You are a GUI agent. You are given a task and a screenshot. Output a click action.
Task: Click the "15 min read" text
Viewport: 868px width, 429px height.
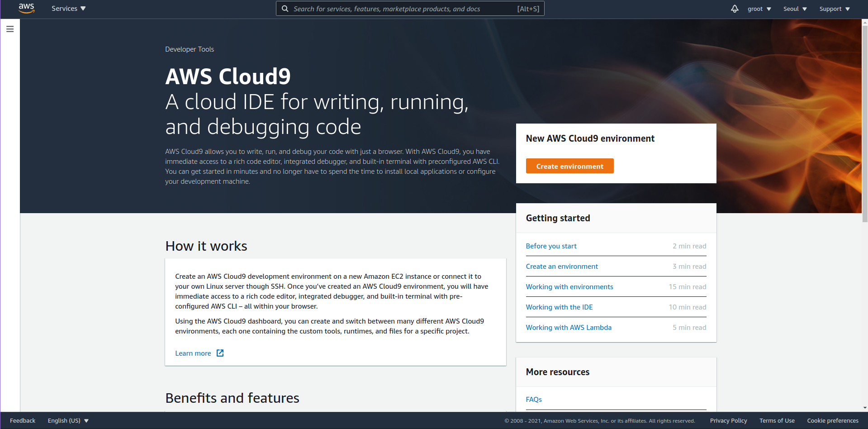click(687, 286)
